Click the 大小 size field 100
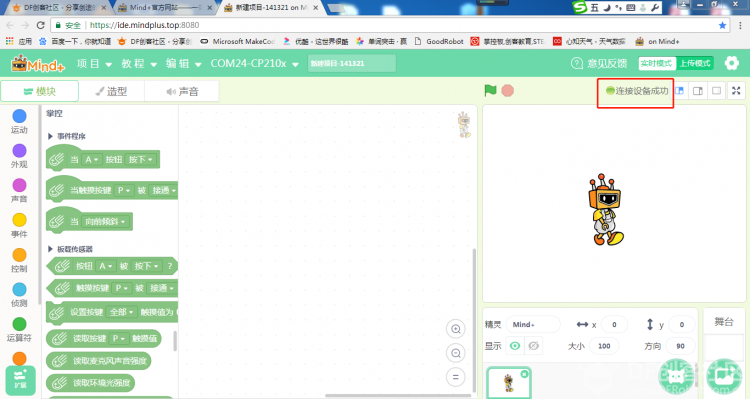 (604, 346)
